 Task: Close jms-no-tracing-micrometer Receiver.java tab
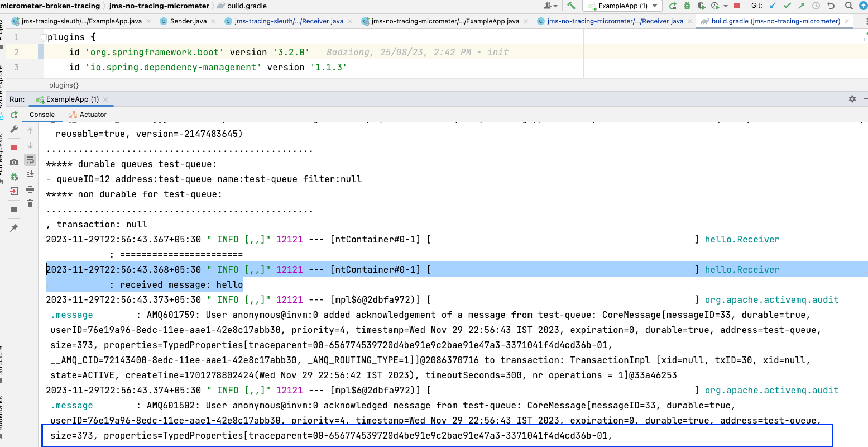[x=689, y=21]
